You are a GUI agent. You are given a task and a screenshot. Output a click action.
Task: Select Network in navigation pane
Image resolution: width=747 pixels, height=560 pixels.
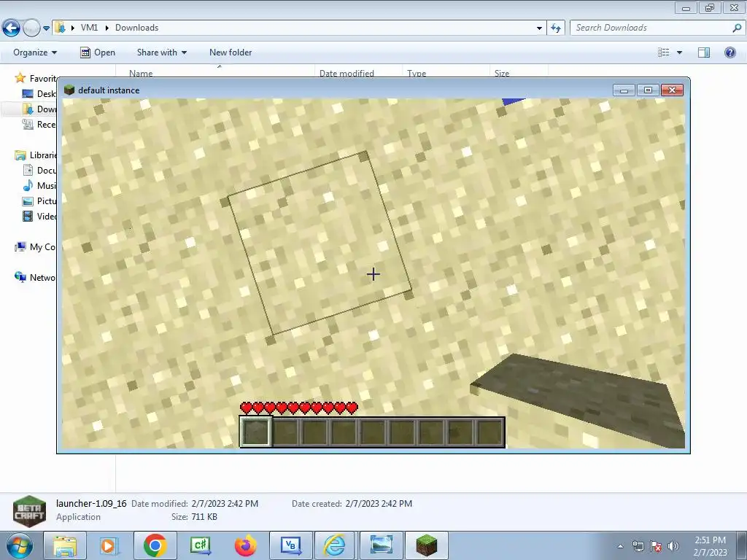[36, 277]
